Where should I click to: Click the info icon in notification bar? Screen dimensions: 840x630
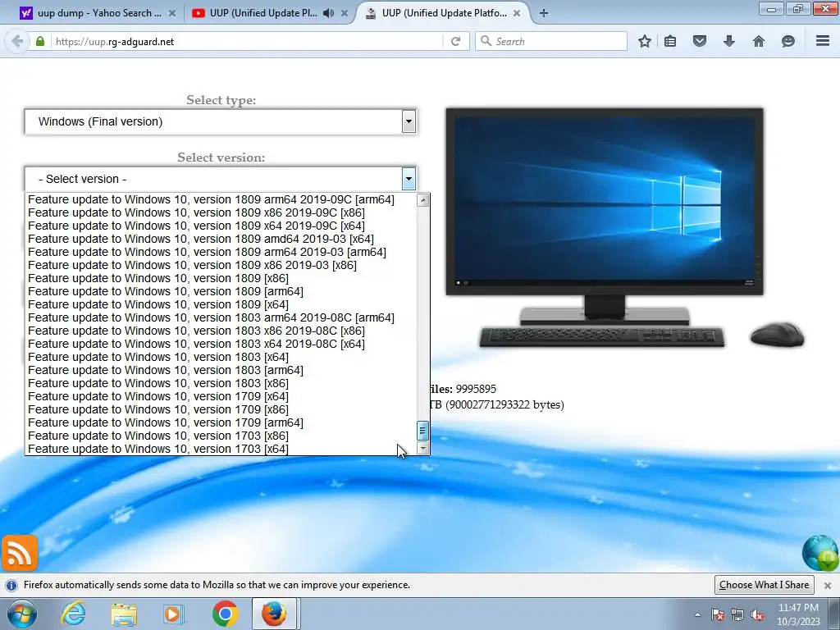[11, 585]
